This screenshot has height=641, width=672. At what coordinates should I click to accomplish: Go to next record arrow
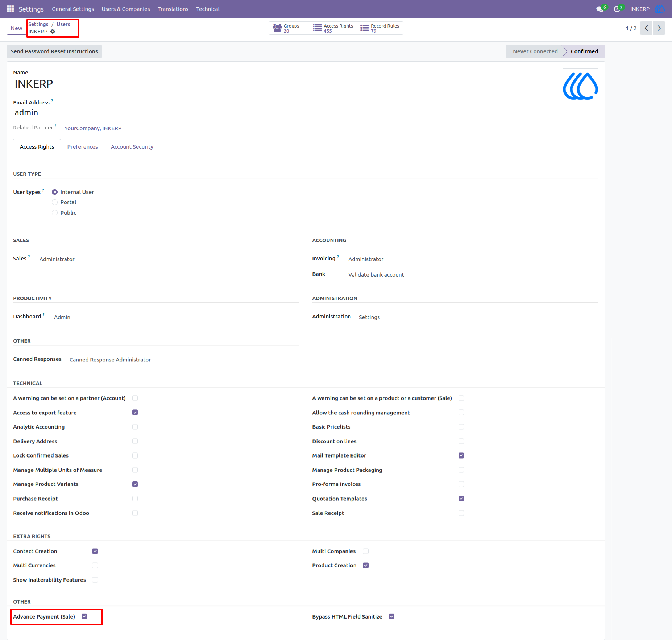click(659, 28)
